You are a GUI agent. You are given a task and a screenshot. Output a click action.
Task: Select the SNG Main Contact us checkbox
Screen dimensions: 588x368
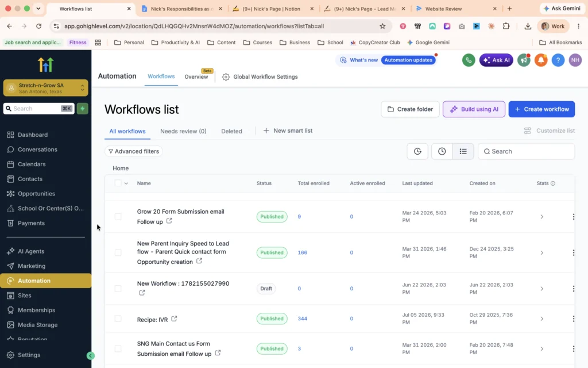118,349
